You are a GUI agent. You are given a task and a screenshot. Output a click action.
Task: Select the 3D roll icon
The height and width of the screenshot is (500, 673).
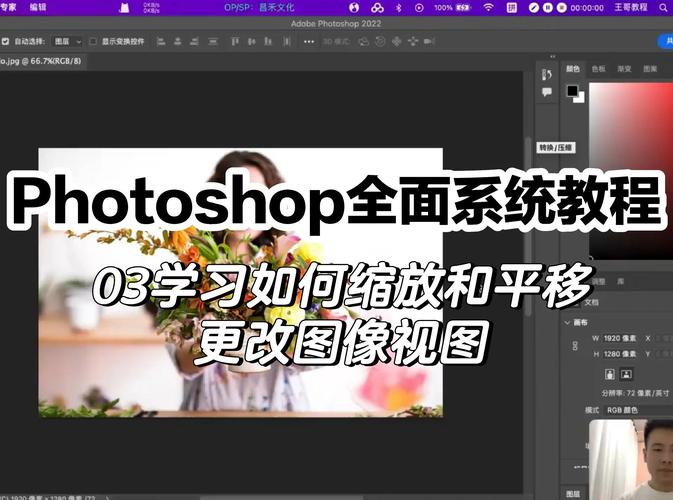coord(380,41)
